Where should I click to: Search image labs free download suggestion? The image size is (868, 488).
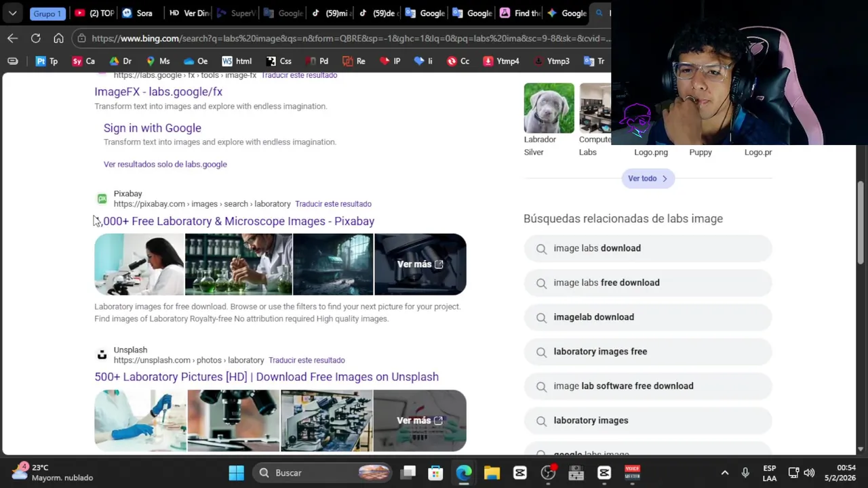click(648, 283)
